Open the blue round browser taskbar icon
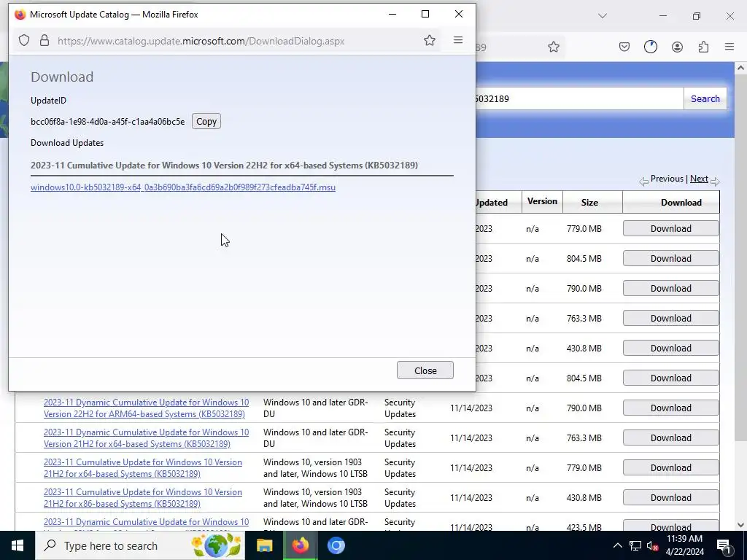This screenshot has height=560, width=747. point(336,545)
